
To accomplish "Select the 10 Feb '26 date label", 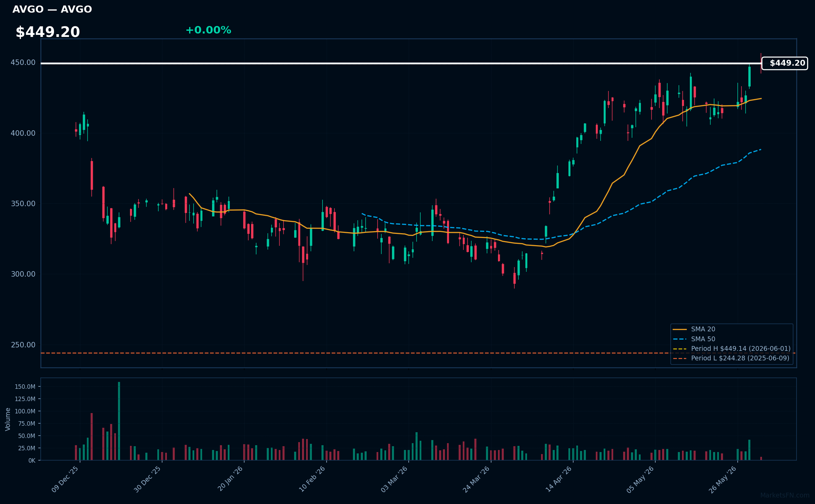I will pos(312,479).
